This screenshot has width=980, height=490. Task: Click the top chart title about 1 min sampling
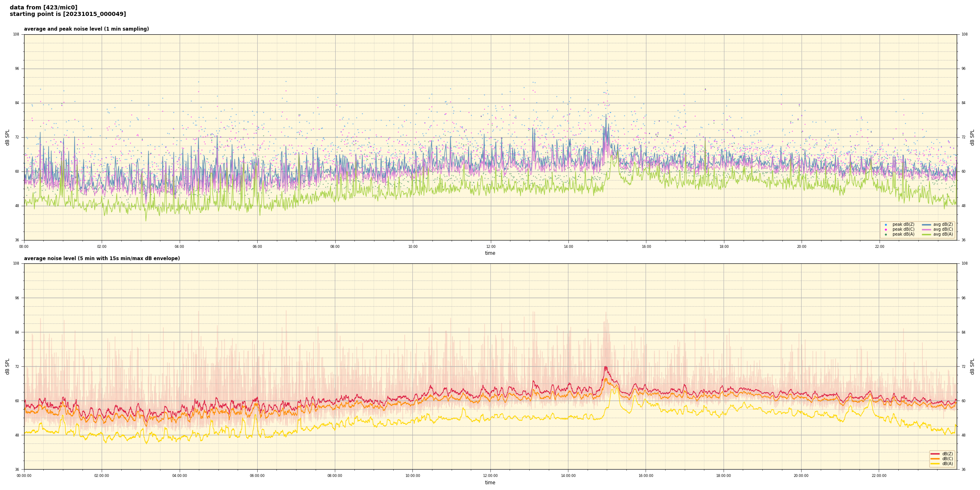click(86, 29)
